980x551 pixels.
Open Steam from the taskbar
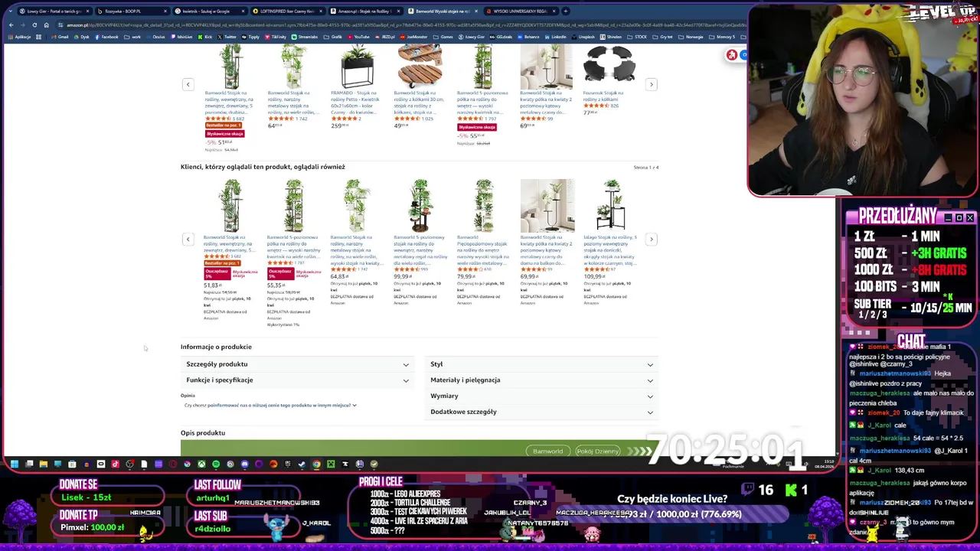coord(302,464)
